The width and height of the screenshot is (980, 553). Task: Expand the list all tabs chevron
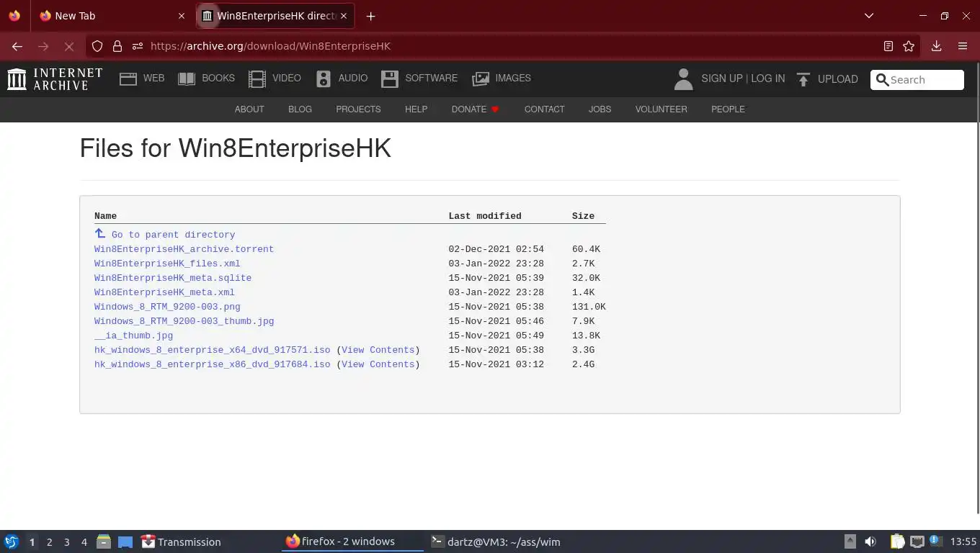pos(869,16)
